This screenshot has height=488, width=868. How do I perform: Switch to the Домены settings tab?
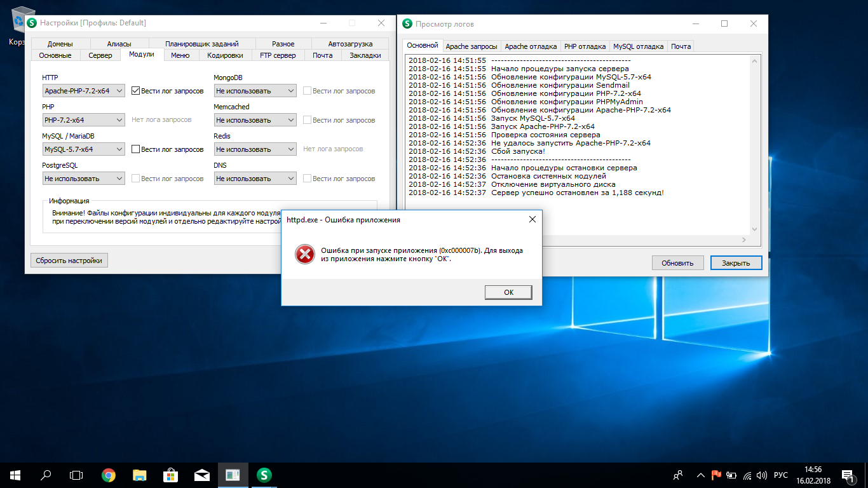coord(60,44)
